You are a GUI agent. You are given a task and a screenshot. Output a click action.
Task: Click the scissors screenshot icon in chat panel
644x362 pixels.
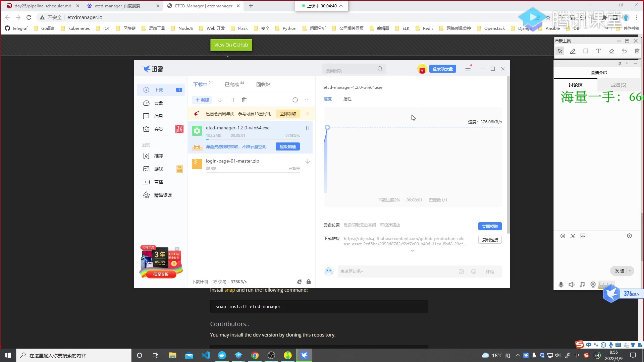click(x=573, y=236)
